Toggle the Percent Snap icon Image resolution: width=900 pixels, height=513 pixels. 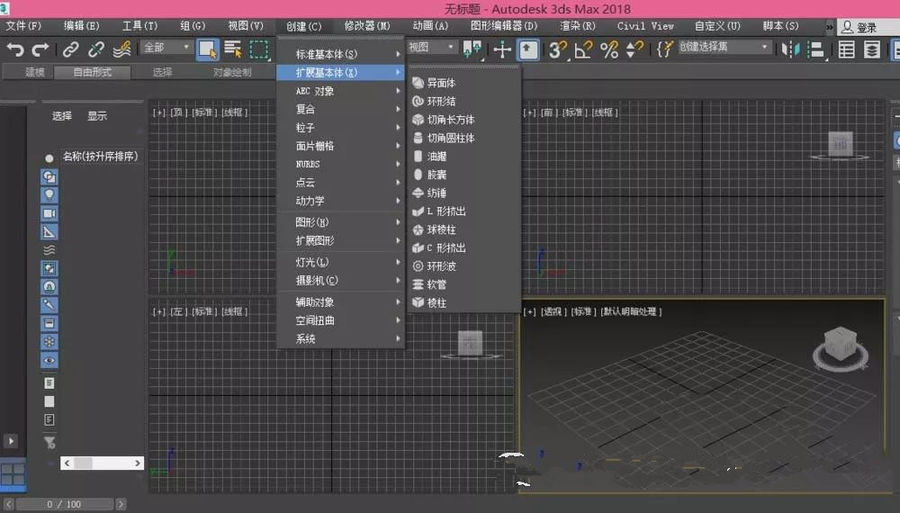pos(609,50)
